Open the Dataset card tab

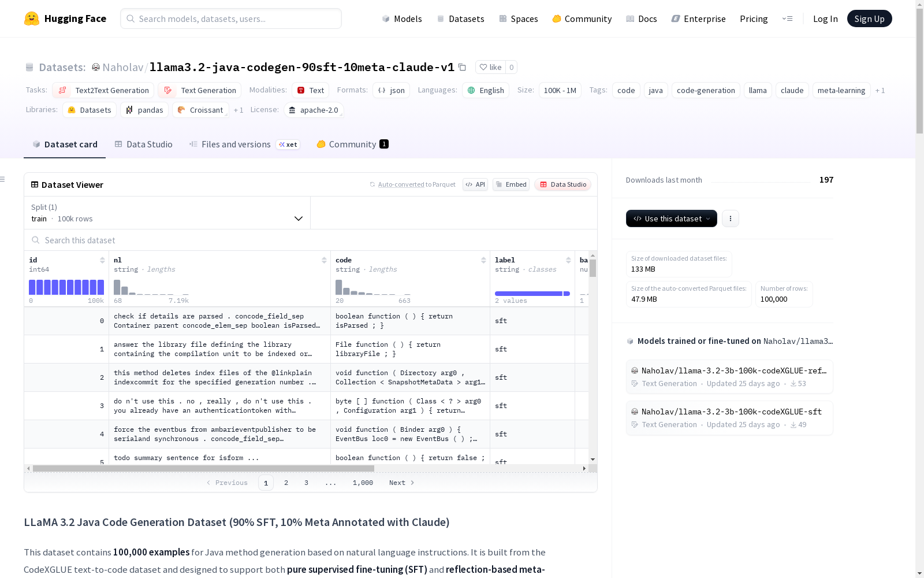click(x=65, y=144)
